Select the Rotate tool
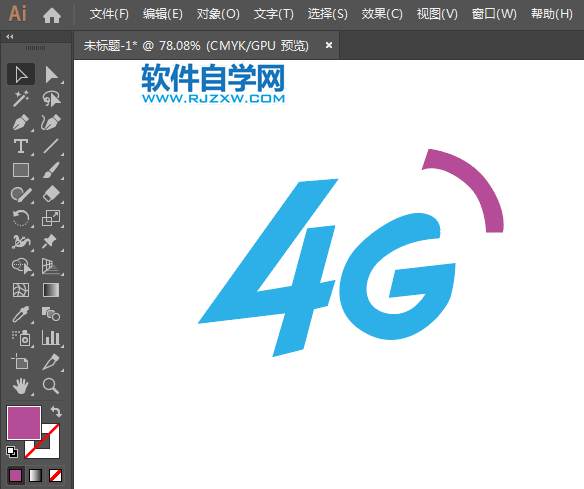The width and height of the screenshot is (584, 489). point(21,218)
